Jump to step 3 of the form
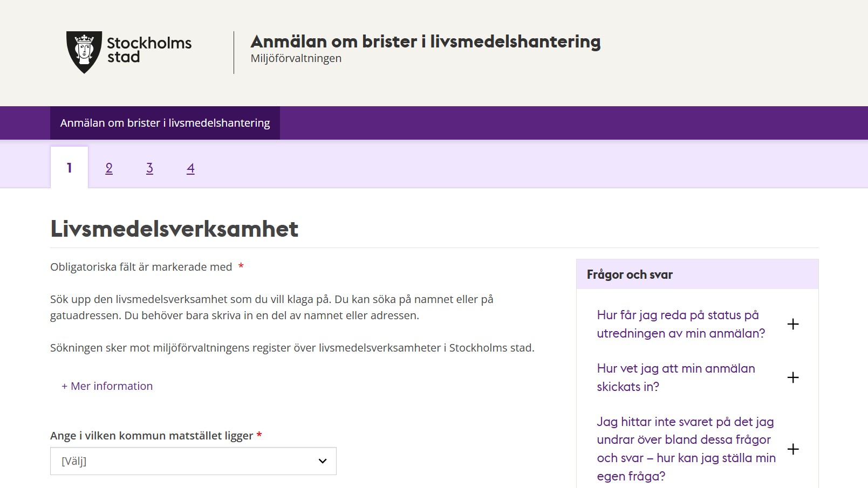 pyautogui.click(x=149, y=168)
